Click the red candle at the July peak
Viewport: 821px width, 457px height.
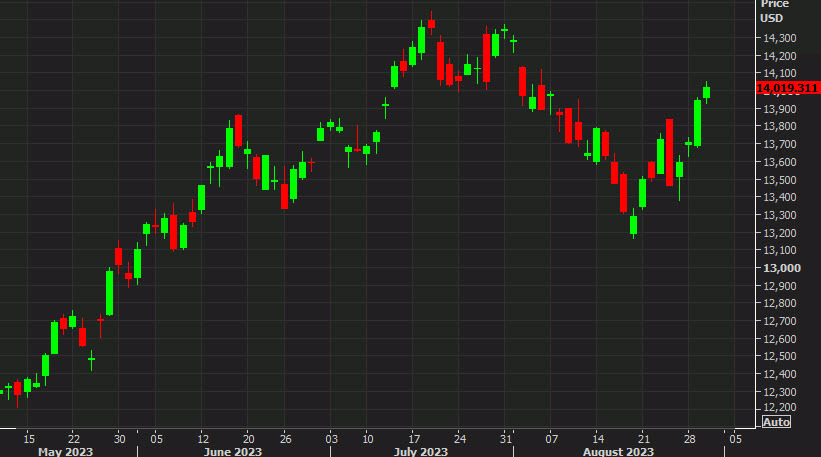coord(431,24)
